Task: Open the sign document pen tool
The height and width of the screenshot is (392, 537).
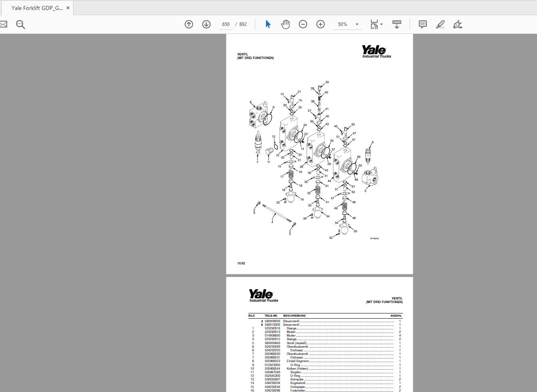Action: click(458, 24)
